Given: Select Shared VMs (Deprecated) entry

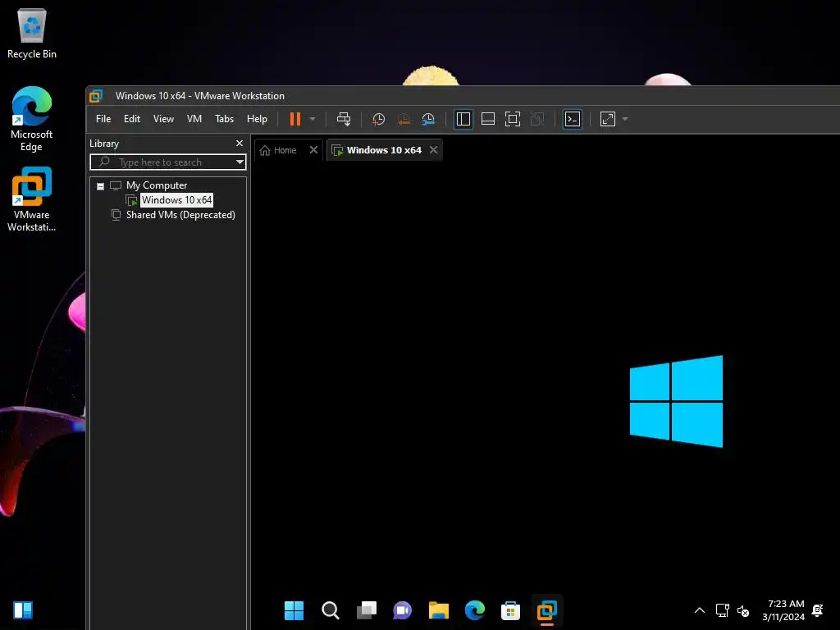Looking at the screenshot, I should tap(180, 215).
